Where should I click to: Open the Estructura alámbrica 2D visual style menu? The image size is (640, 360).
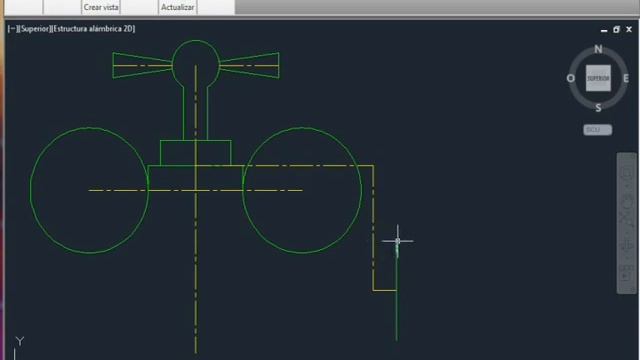[93, 29]
